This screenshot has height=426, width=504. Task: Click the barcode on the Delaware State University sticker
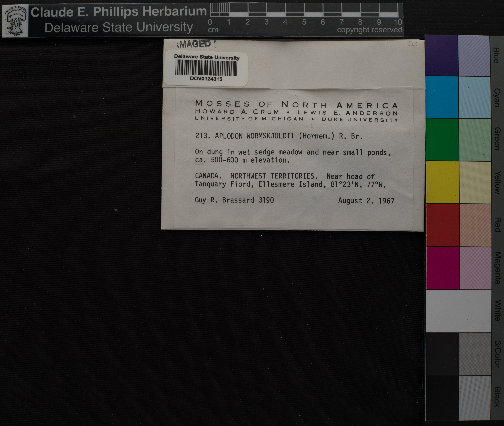pyautogui.click(x=206, y=68)
